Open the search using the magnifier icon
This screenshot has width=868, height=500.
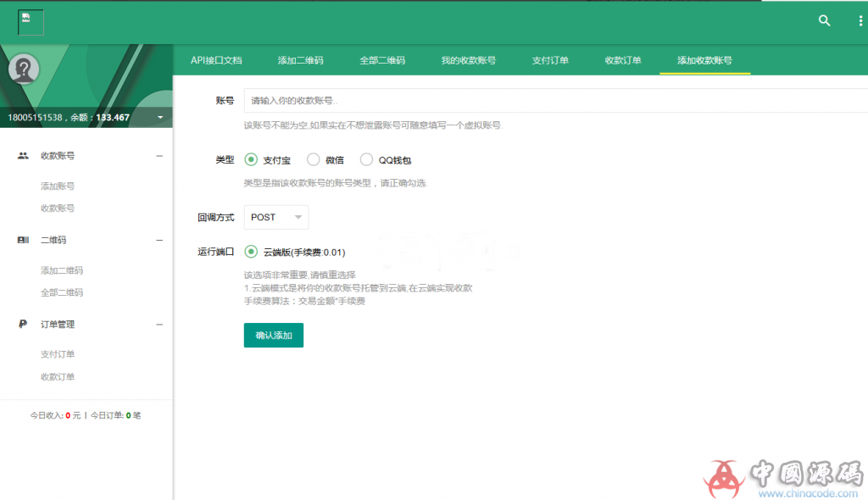(x=824, y=20)
